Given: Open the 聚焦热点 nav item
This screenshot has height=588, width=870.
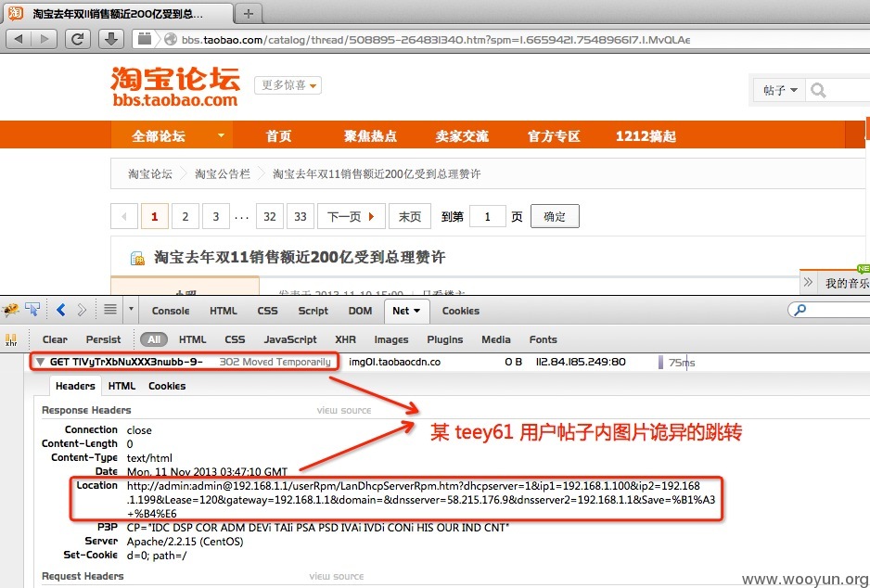Looking at the screenshot, I should coord(370,136).
